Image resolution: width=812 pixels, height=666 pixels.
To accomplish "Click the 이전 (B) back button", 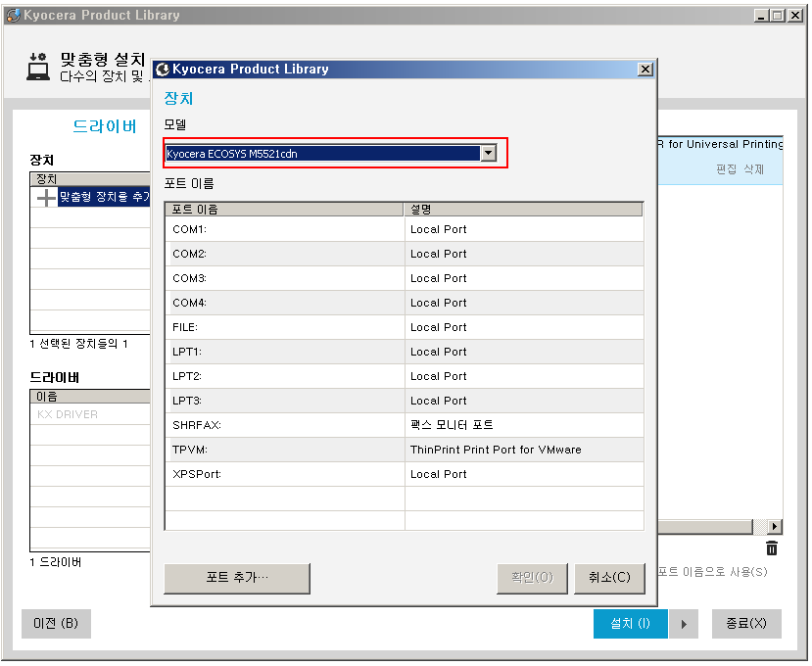I will 56,624.
